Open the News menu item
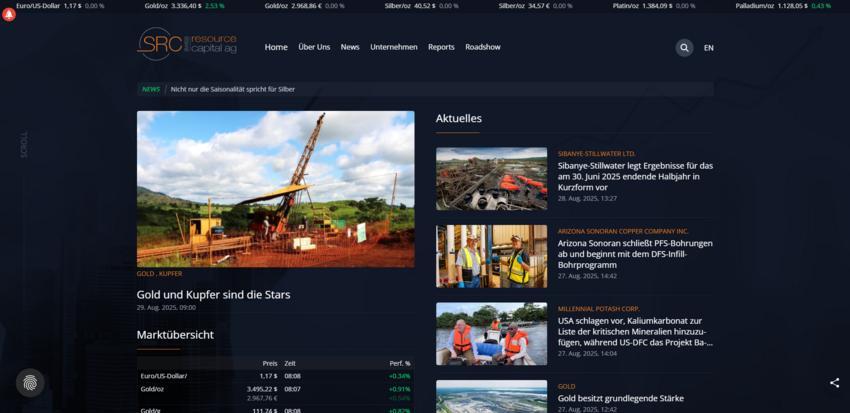 tap(350, 47)
